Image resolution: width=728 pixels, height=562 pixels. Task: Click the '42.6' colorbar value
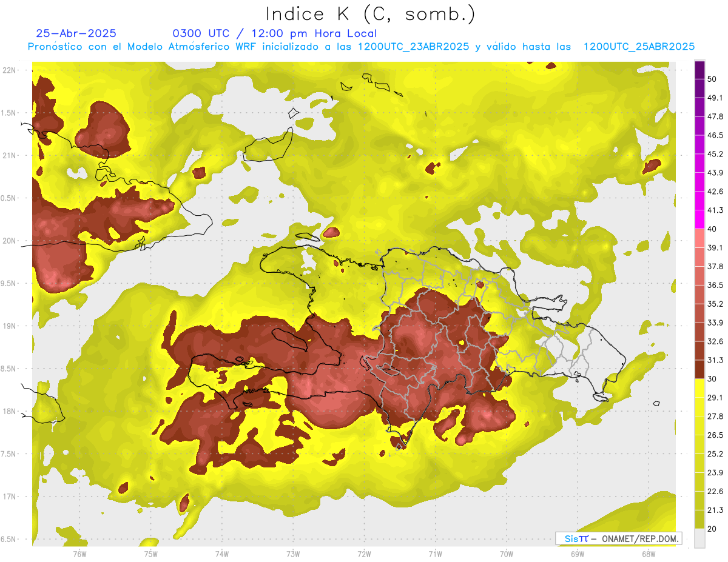pos(715,192)
